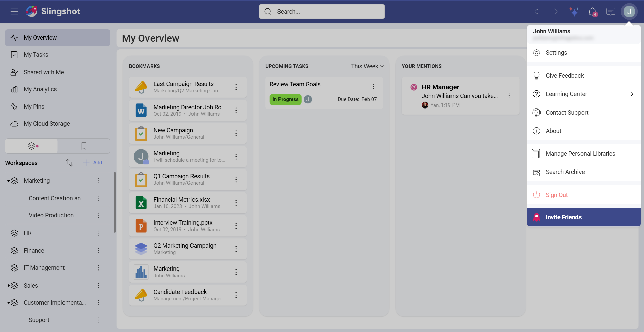
Task: Open the notifications bell icon
Action: click(592, 12)
